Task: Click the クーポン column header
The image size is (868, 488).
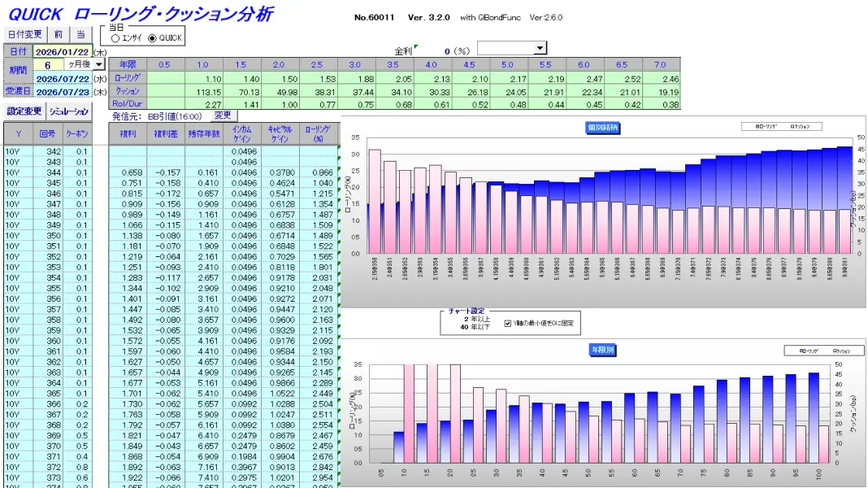Action: [77, 133]
